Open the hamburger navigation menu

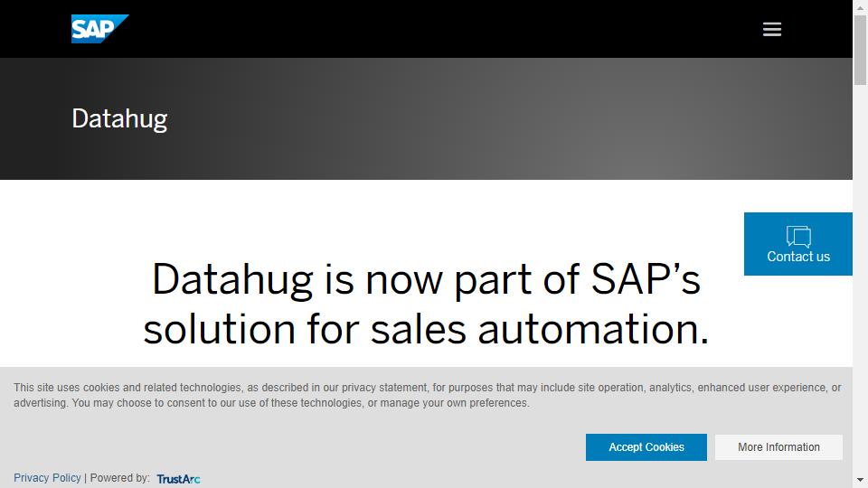[771, 29]
